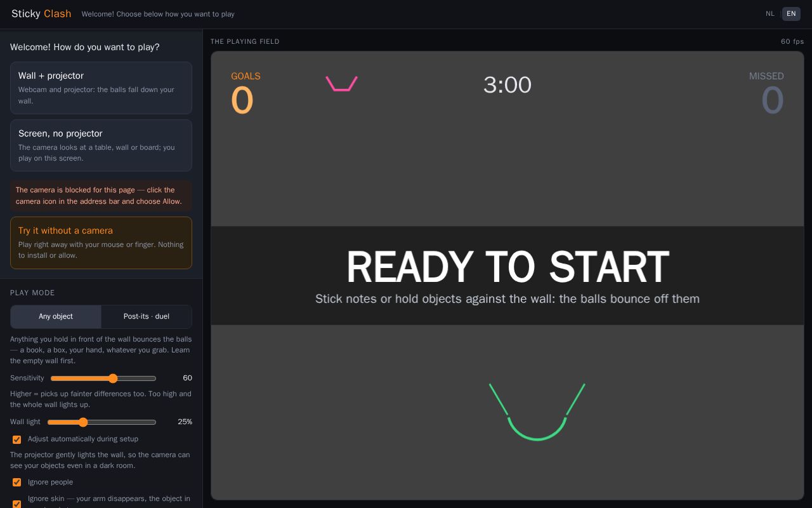Click the READY TO START banner
The image size is (812, 508).
507,276
